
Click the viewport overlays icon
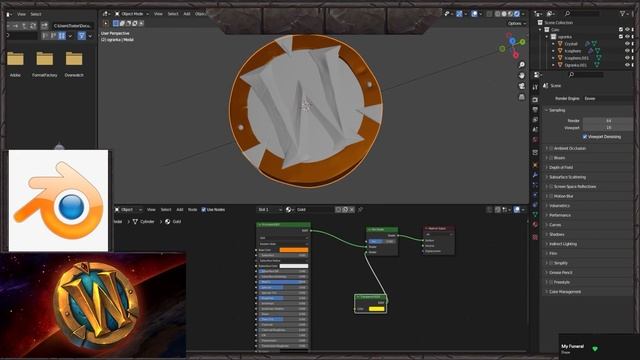coord(474,13)
